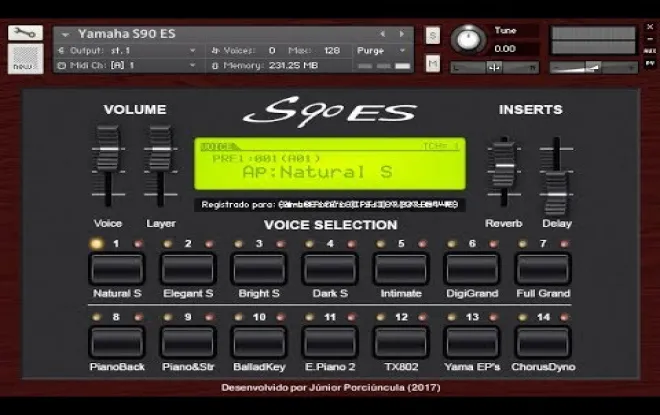Toggle the red LED right of number 6

coord(493,244)
